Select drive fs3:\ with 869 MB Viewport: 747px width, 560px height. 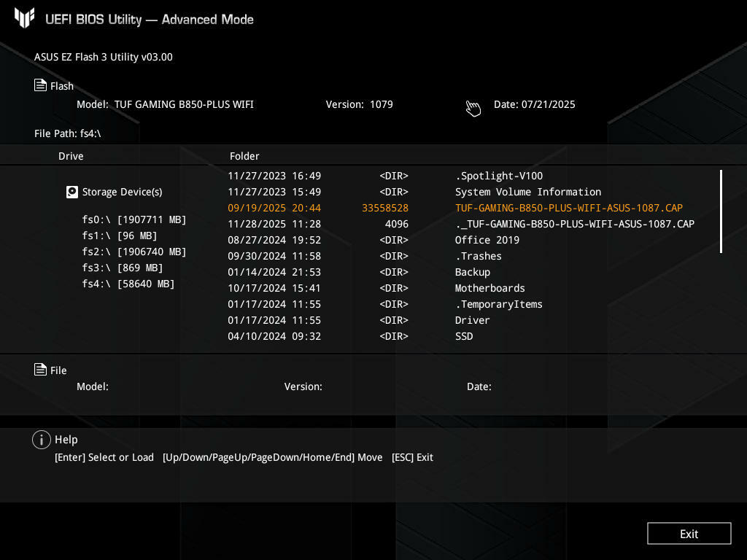pos(123,268)
